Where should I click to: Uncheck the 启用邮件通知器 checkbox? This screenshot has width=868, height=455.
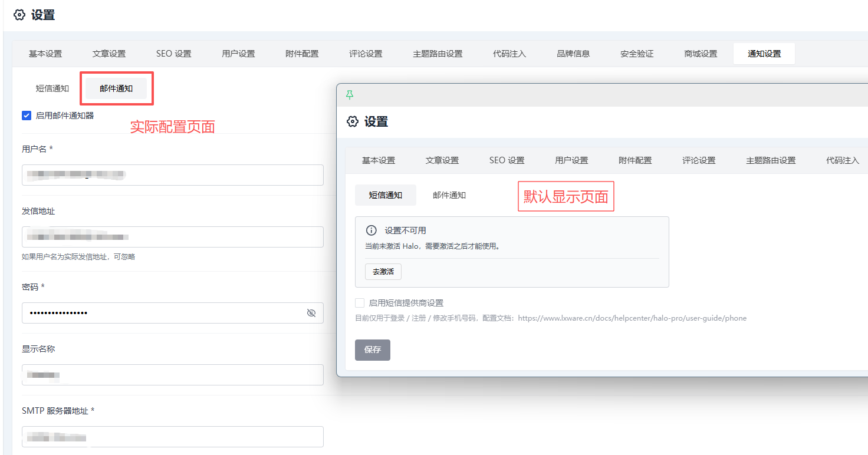pos(27,116)
